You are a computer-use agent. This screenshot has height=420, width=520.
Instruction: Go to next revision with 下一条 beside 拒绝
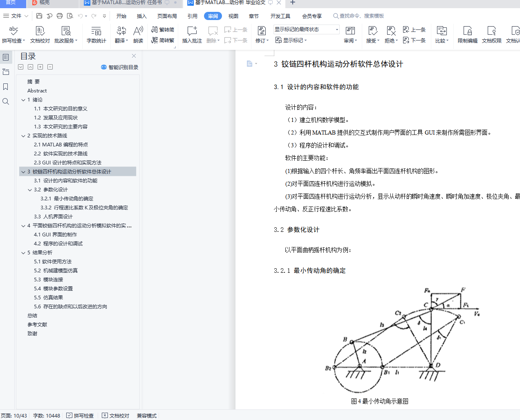click(x=415, y=40)
